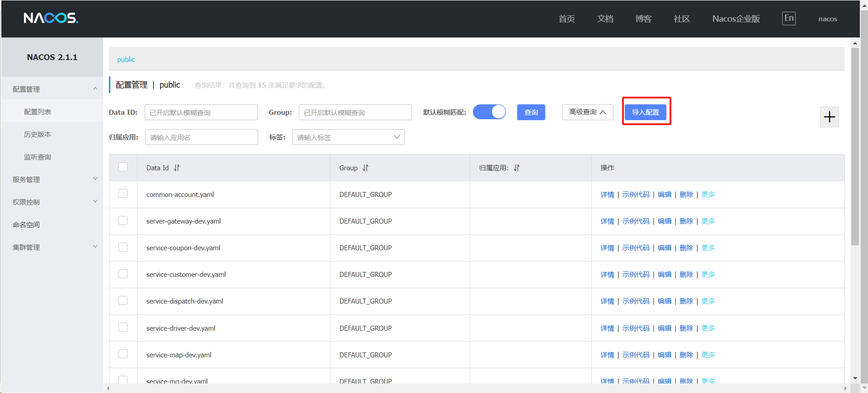868x393 pixels.
Task: Check the server-gateway-dev.yaml row checkbox
Action: [x=123, y=220]
